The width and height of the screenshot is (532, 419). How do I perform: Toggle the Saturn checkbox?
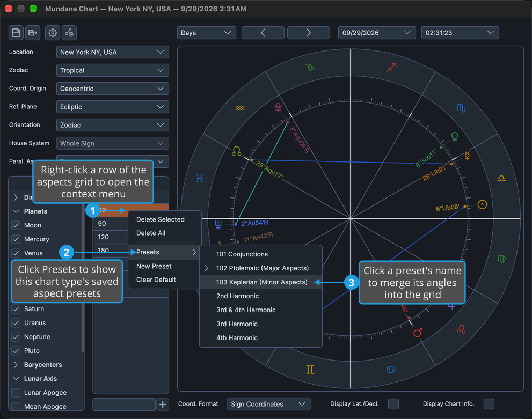click(16, 309)
